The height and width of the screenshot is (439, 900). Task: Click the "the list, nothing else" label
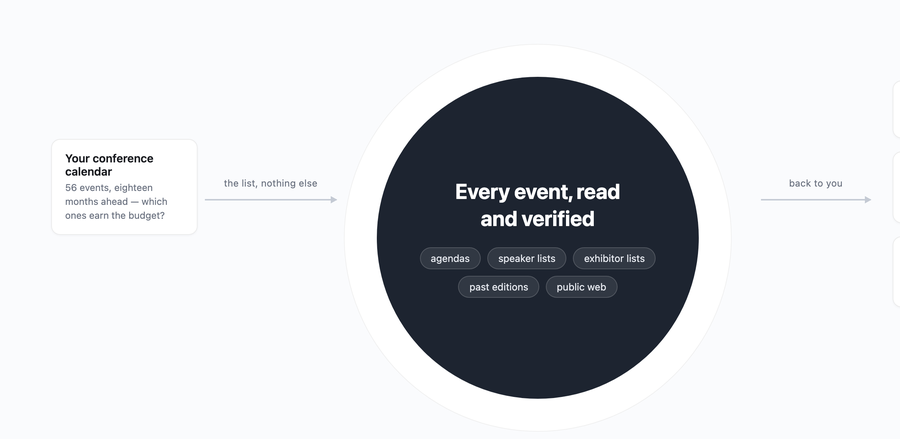[270, 183]
